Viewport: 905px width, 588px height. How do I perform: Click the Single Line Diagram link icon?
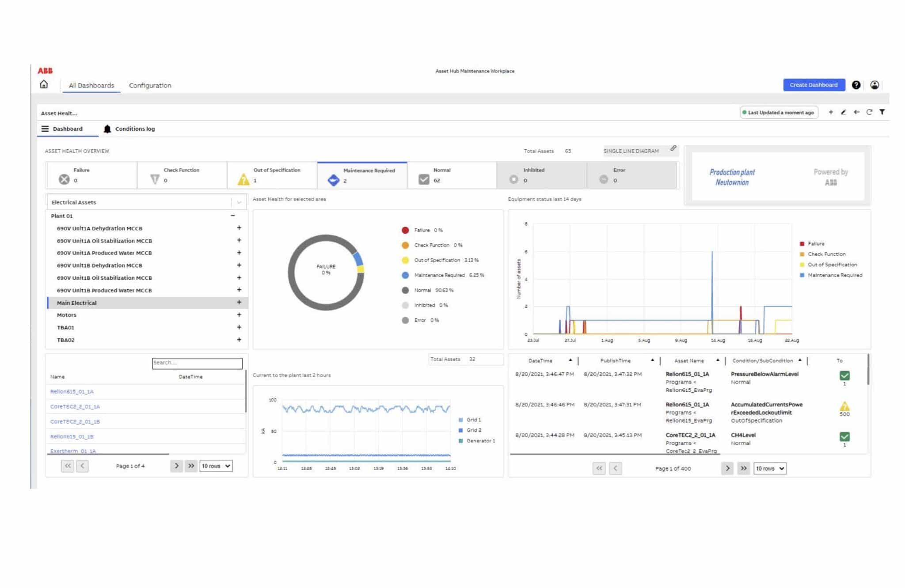click(x=673, y=148)
